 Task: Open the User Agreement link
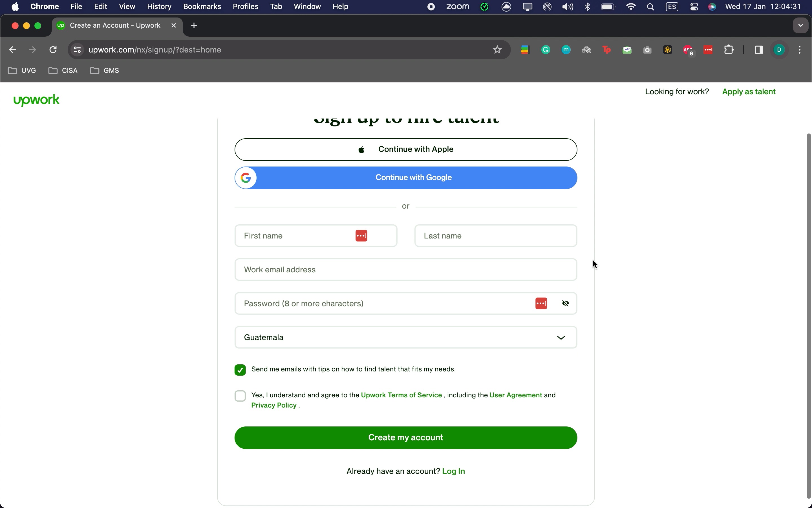pyautogui.click(x=516, y=395)
